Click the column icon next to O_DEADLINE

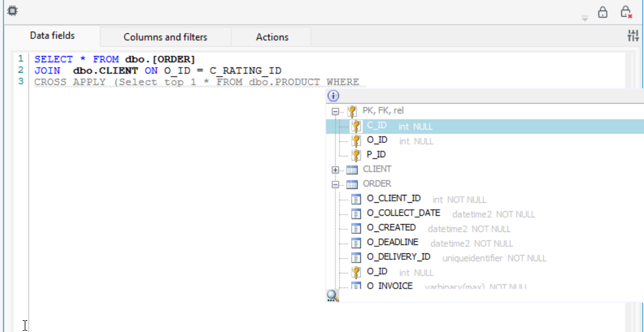pos(356,244)
